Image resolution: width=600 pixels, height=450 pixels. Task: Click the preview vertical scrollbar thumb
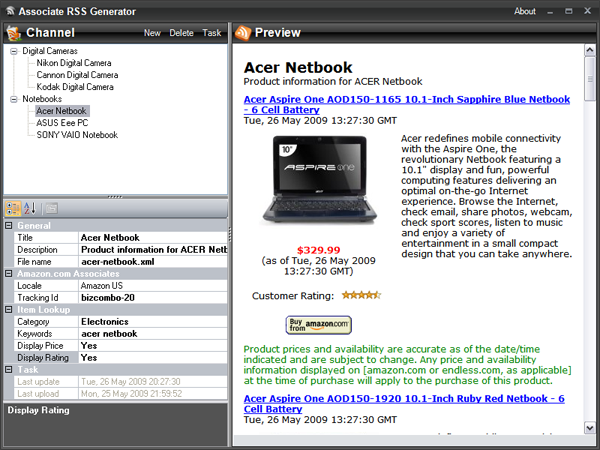tap(590, 79)
